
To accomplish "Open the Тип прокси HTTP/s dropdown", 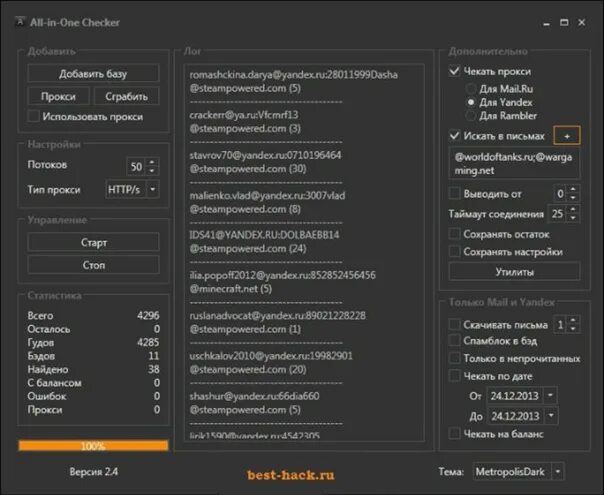I will pos(153,190).
